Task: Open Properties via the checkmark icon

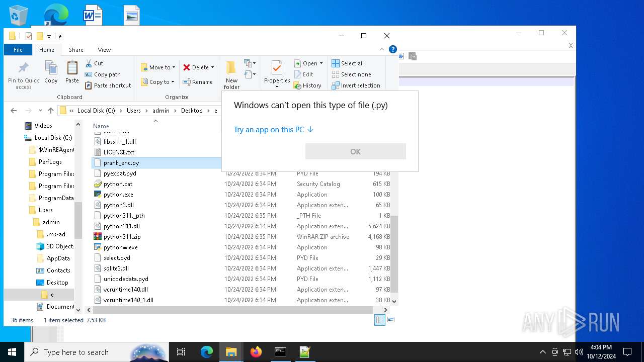Action: [x=277, y=68]
